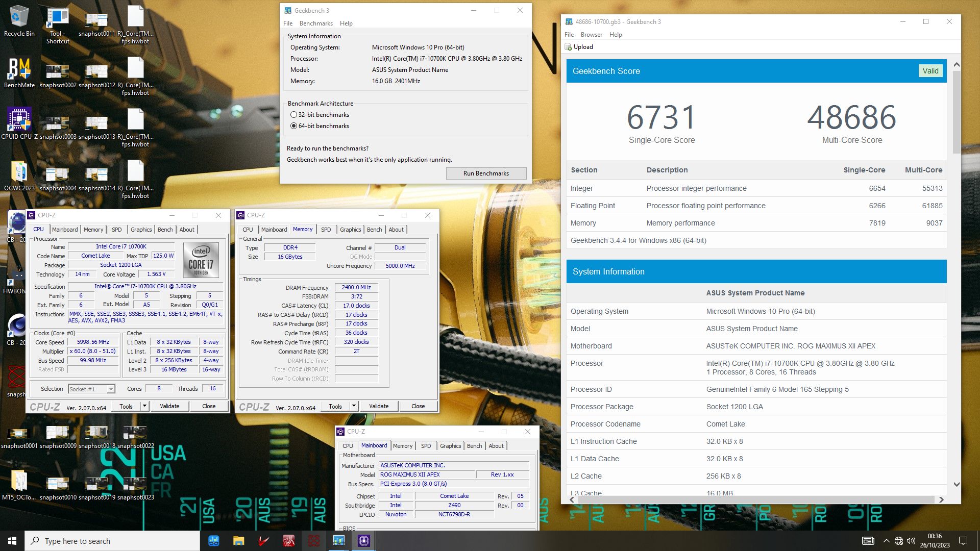Click the Valid badge in Geekbench Score

[930, 71]
